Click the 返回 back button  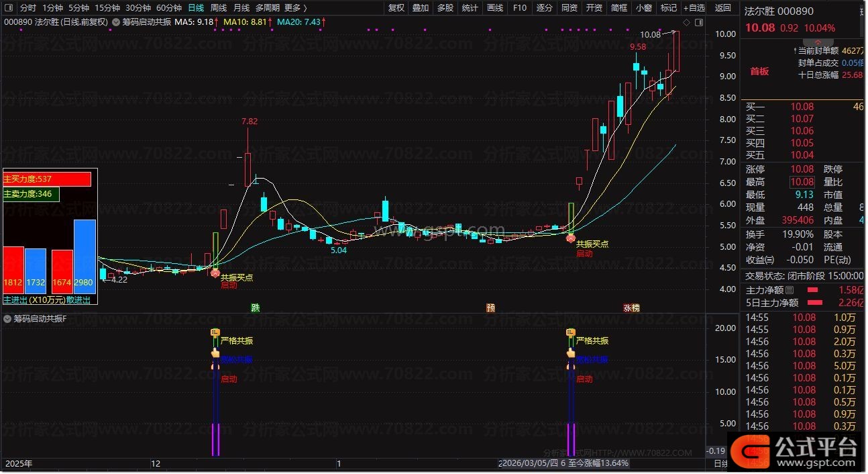(723, 8)
